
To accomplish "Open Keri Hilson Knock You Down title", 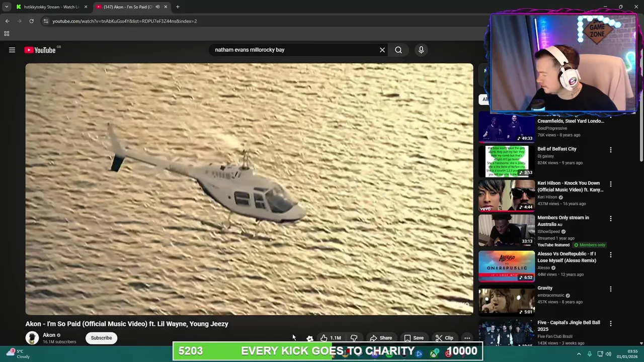I will coord(571,187).
